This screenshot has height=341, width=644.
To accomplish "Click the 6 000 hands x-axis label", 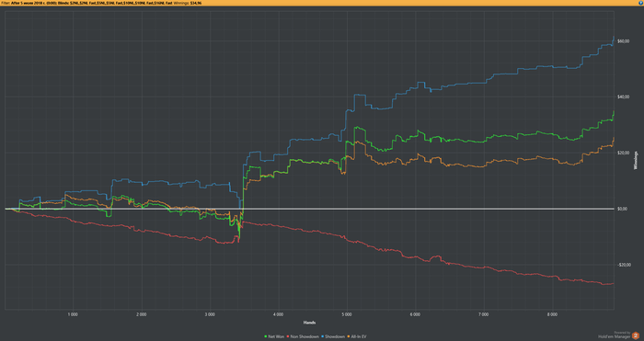I will click(x=415, y=314).
